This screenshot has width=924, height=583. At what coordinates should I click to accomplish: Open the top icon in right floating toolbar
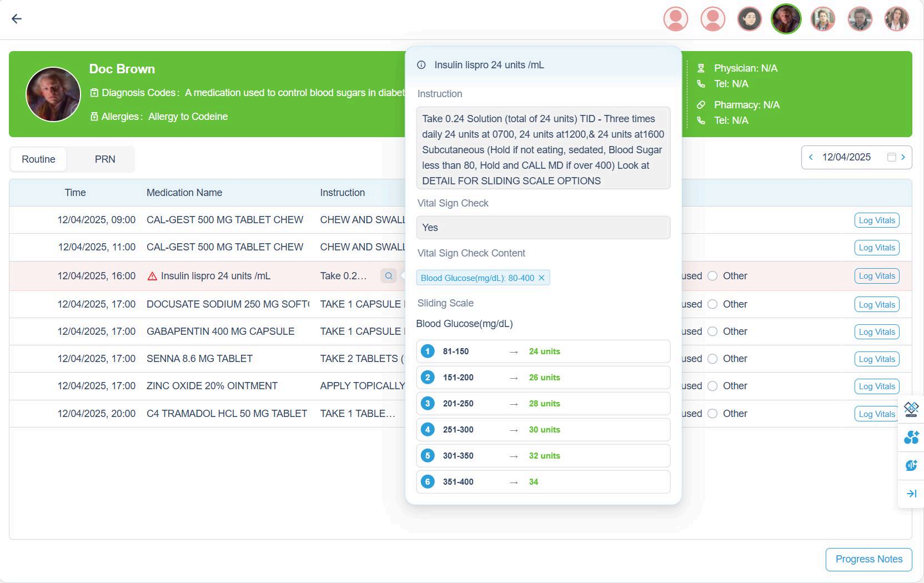tap(911, 409)
